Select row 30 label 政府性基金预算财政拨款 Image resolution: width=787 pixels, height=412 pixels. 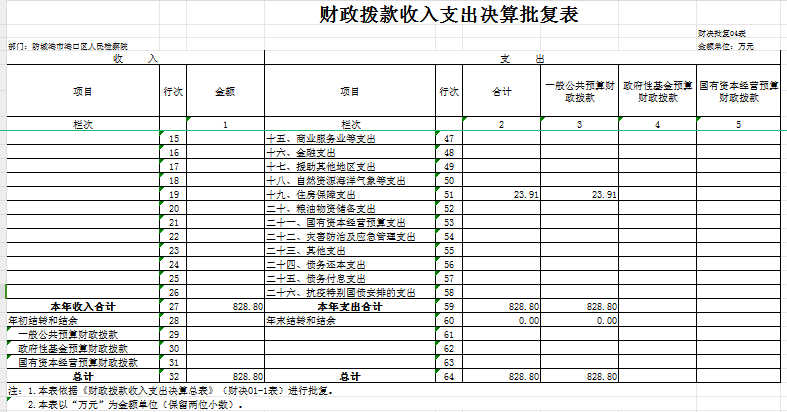click(83, 349)
